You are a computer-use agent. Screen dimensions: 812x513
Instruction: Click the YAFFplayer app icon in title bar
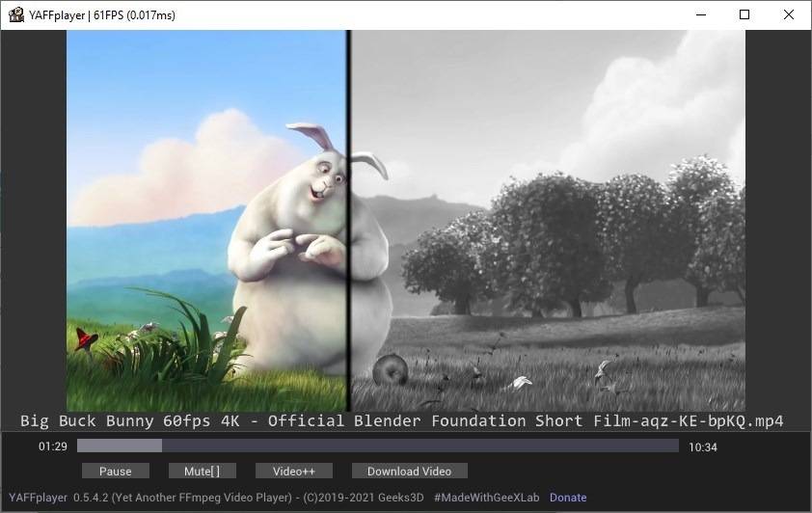(x=16, y=14)
